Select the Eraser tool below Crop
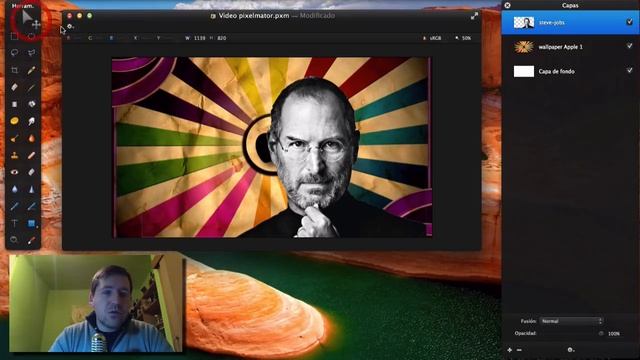The image size is (640, 360). [x=14, y=87]
